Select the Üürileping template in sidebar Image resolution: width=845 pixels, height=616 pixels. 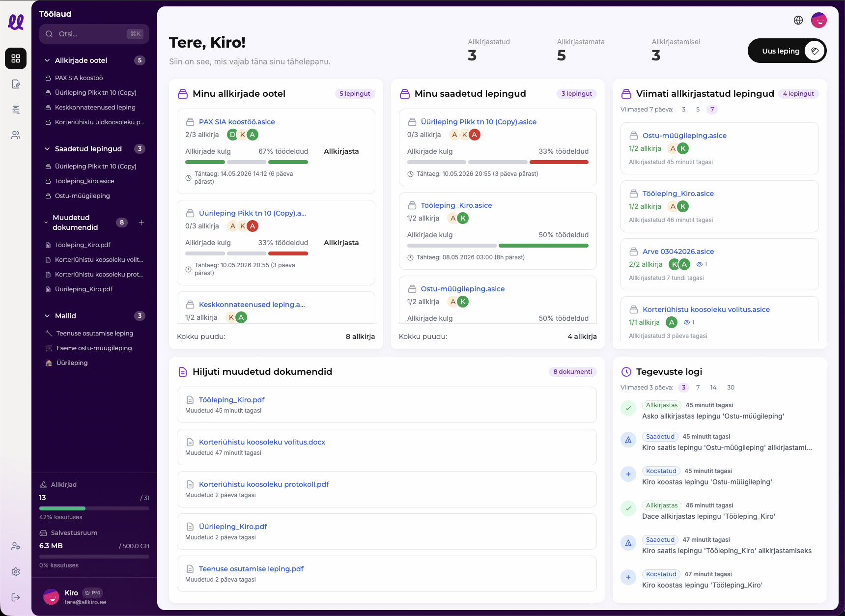[72, 363]
